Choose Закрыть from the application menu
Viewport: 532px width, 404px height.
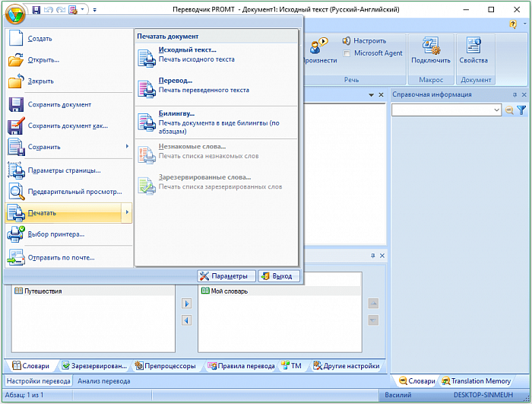coord(69,81)
